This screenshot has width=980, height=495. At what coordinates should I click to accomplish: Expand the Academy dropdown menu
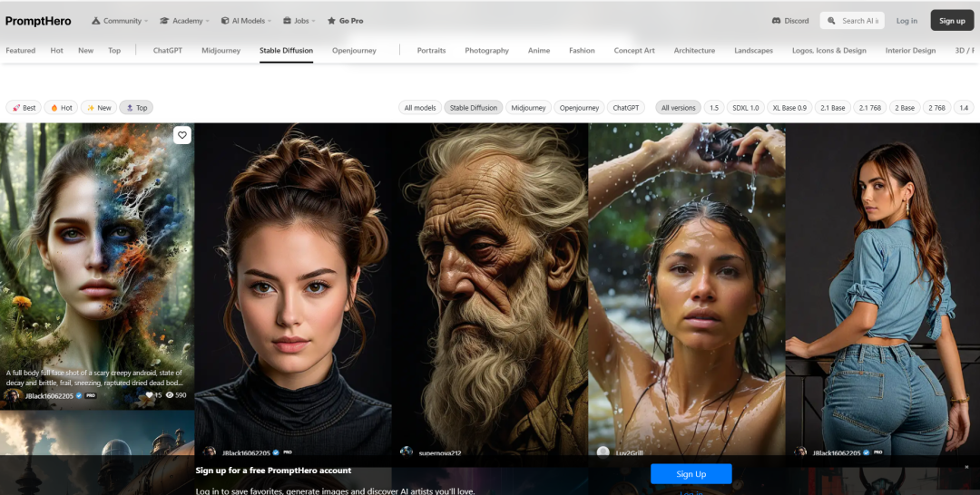click(x=184, y=21)
